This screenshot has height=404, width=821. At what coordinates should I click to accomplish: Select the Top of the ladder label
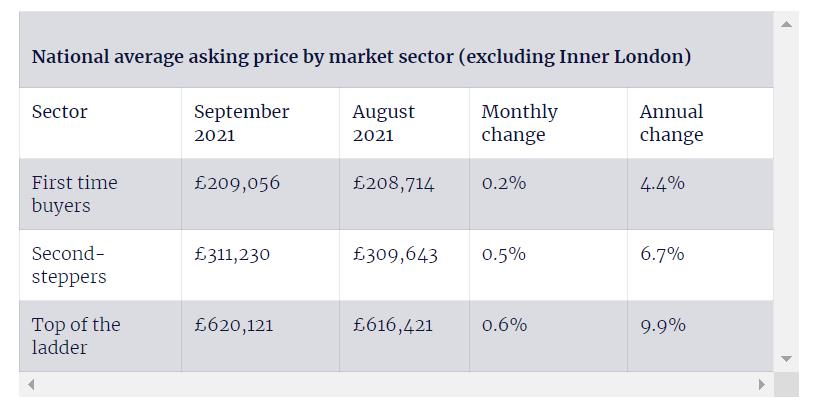click(x=75, y=336)
